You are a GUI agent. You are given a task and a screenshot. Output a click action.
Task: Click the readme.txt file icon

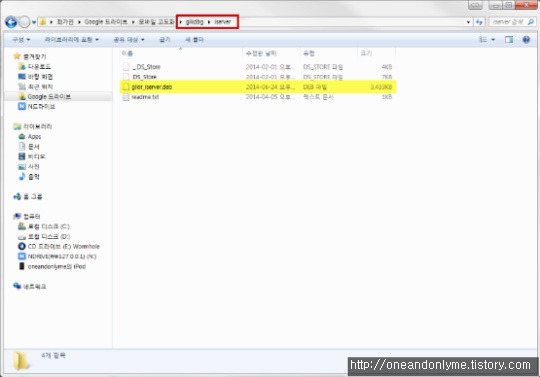[126, 97]
